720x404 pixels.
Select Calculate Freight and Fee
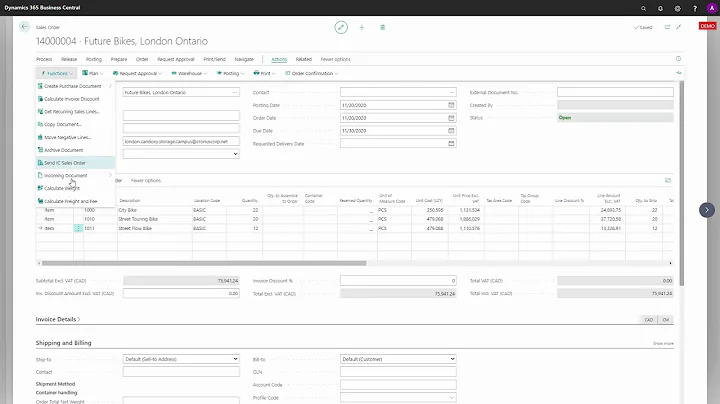[x=75, y=201]
